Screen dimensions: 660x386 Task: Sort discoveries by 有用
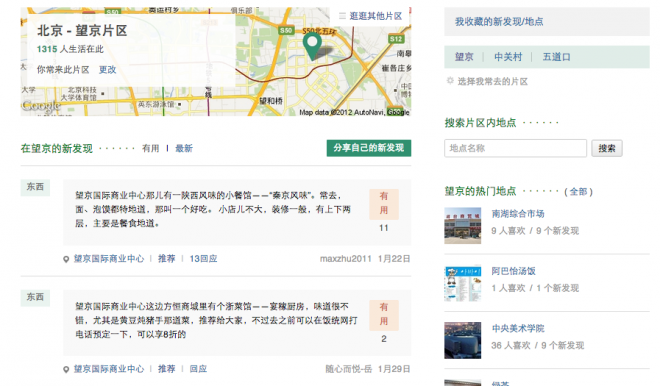[x=151, y=148]
